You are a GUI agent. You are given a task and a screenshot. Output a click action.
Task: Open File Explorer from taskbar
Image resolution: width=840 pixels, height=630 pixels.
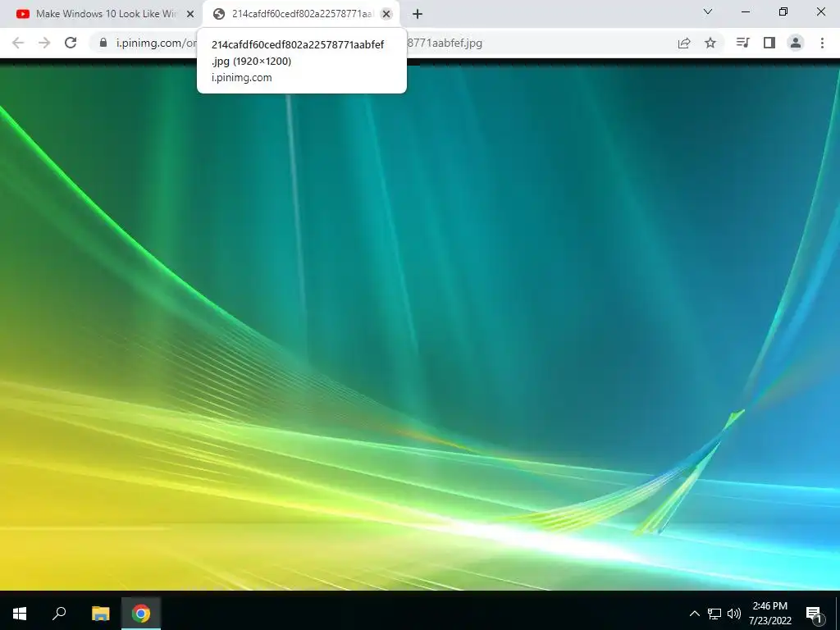click(x=101, y=613)
